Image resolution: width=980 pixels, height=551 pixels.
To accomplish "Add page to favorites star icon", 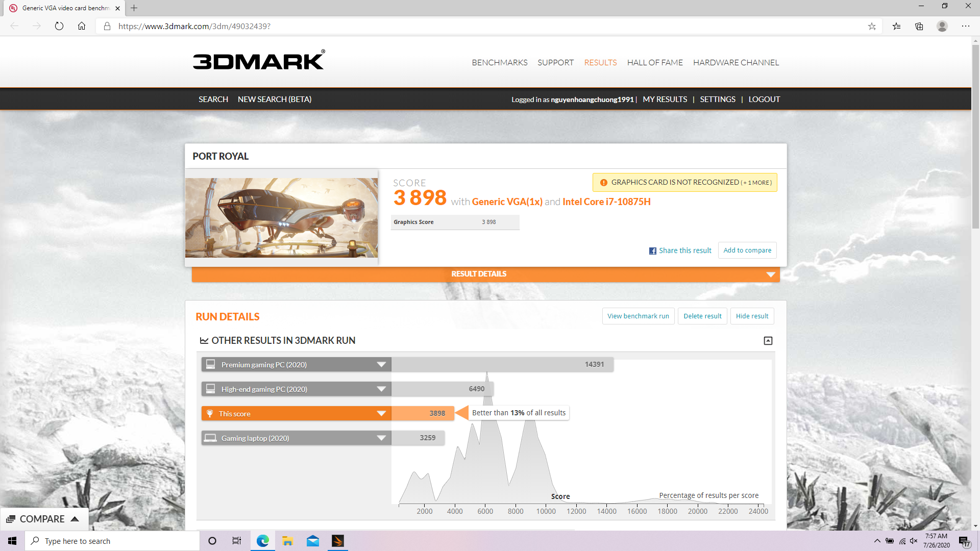I will (x=872, y=26).
